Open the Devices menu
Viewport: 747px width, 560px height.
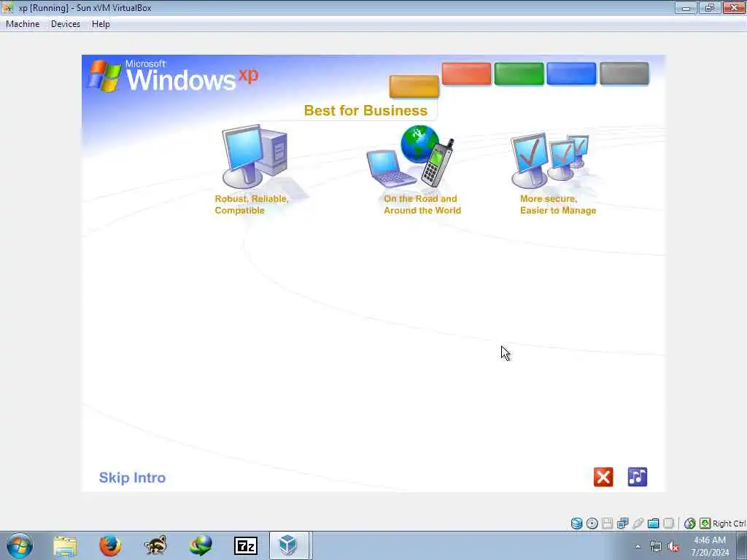tap(65, 24)
